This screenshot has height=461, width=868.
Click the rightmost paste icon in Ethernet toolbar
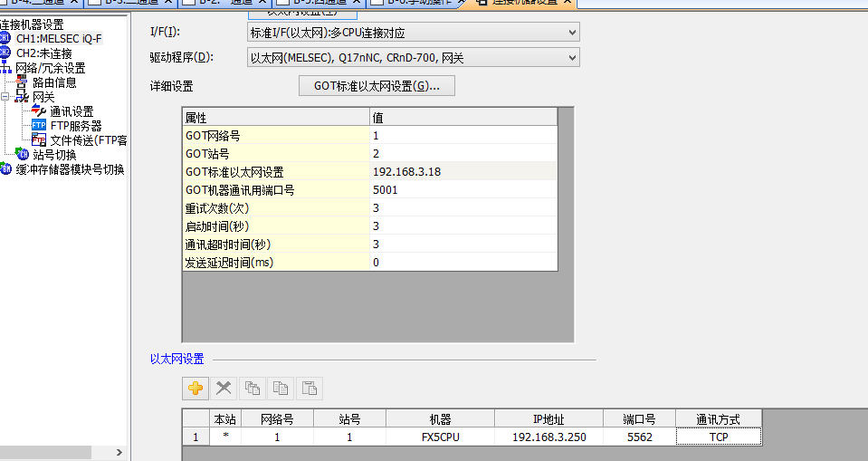(309, 389)
